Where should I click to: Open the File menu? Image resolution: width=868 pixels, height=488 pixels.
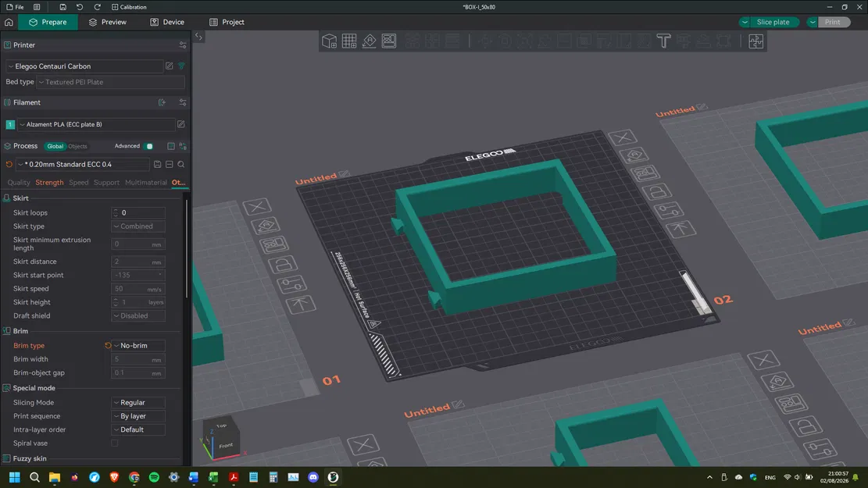(15, 7)
